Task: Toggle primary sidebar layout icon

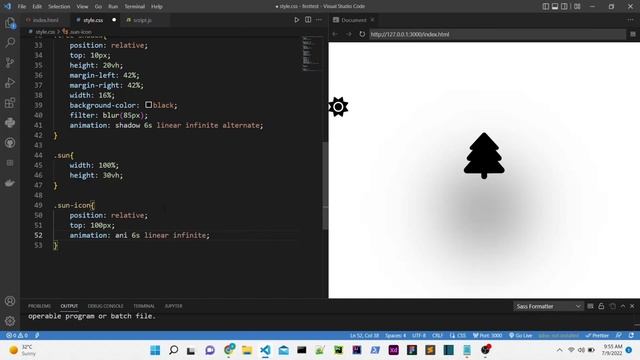Action: (x=546, y=7)
